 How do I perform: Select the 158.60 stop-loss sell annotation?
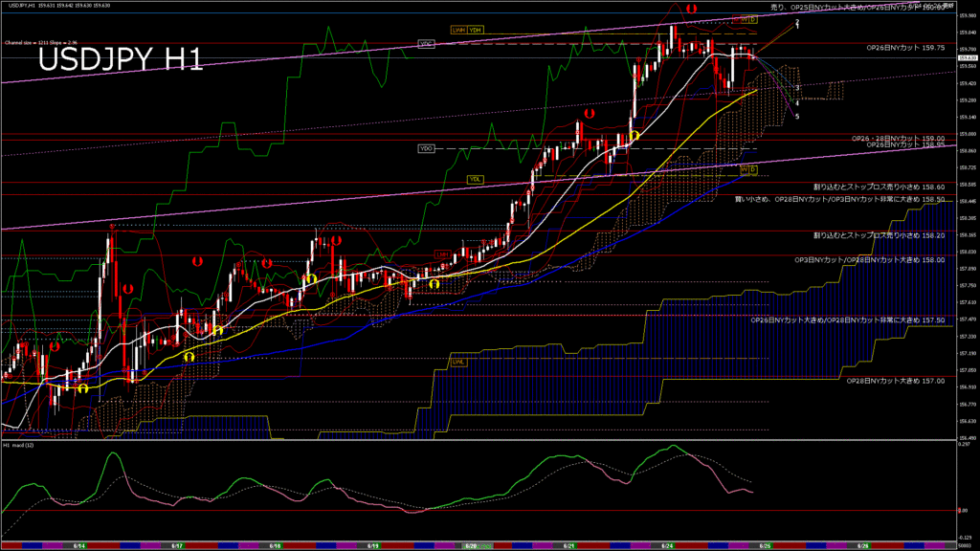pos(879,187)
